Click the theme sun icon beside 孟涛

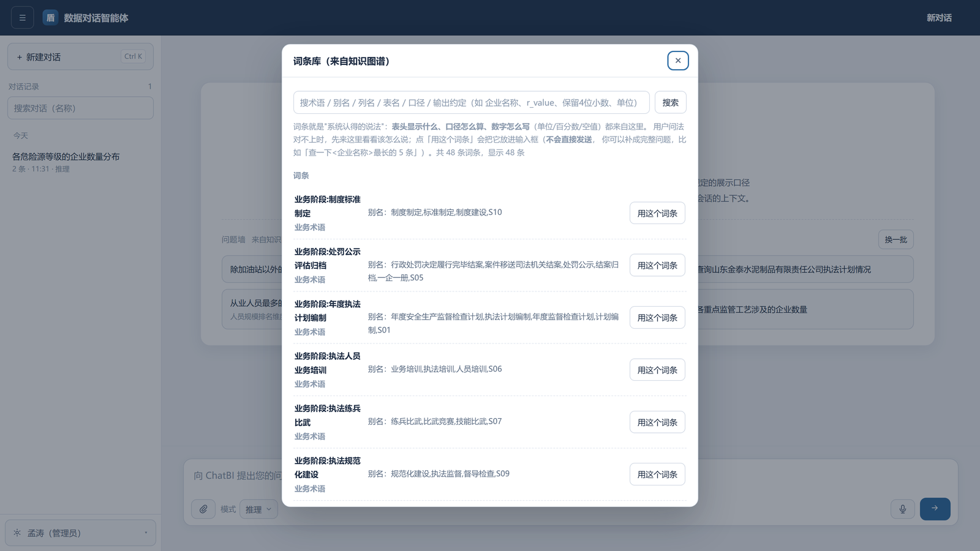point(17,533)
